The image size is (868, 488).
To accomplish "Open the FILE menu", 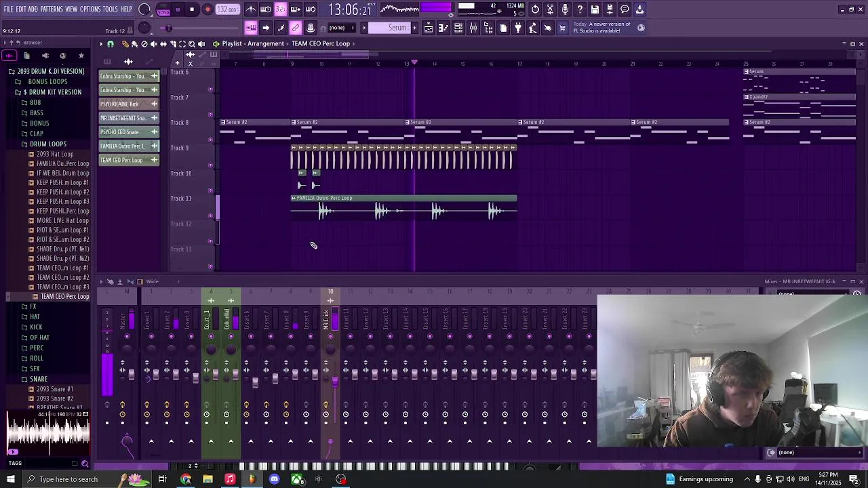I will coord(8,9).
